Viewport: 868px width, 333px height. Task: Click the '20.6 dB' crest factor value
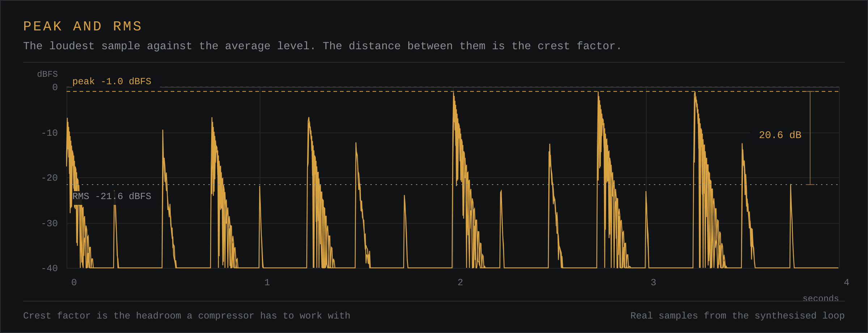(780, 135)
